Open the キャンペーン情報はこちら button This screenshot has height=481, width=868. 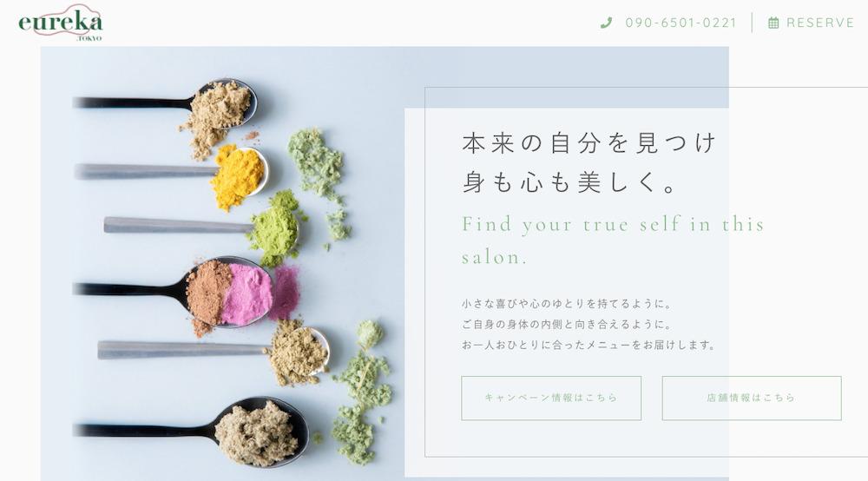(551, 398)
